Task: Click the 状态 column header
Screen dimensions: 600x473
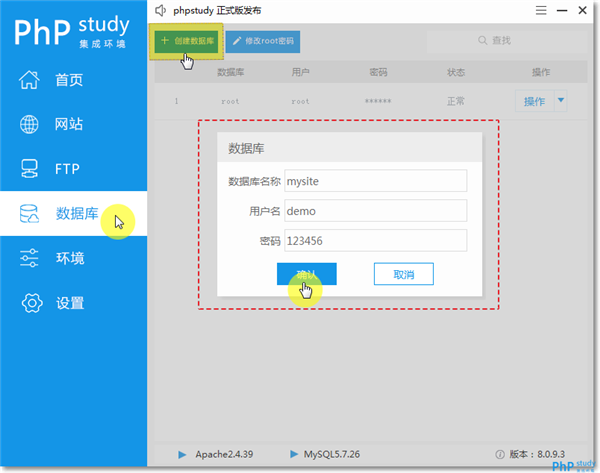Action: [x=456, y=72]
